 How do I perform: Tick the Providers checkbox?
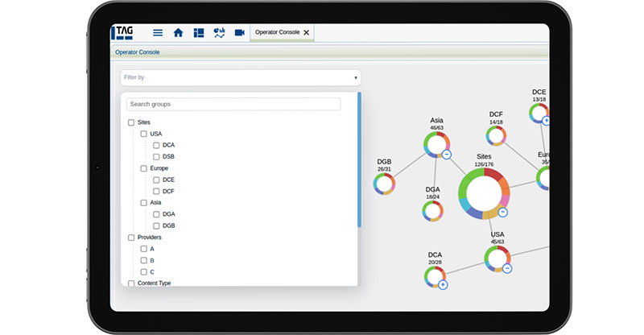[x=131, y=238]
